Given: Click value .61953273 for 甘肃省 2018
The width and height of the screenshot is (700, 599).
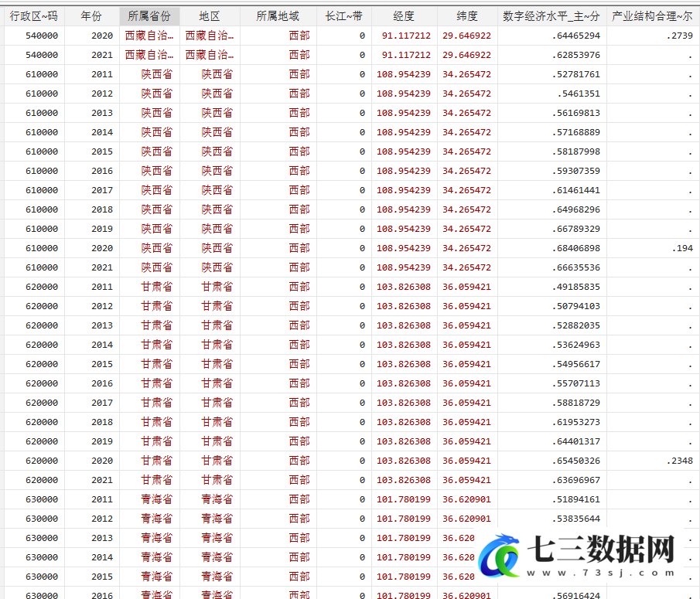Looking at the screenshot, I should pyautogui.click(x=576, y=422).
